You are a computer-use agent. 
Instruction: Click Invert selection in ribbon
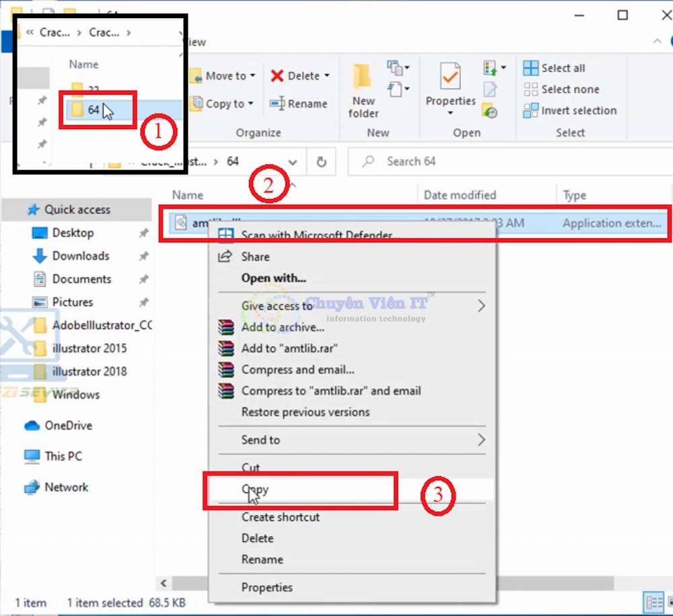pyautogui.click(x=570, y=110)
